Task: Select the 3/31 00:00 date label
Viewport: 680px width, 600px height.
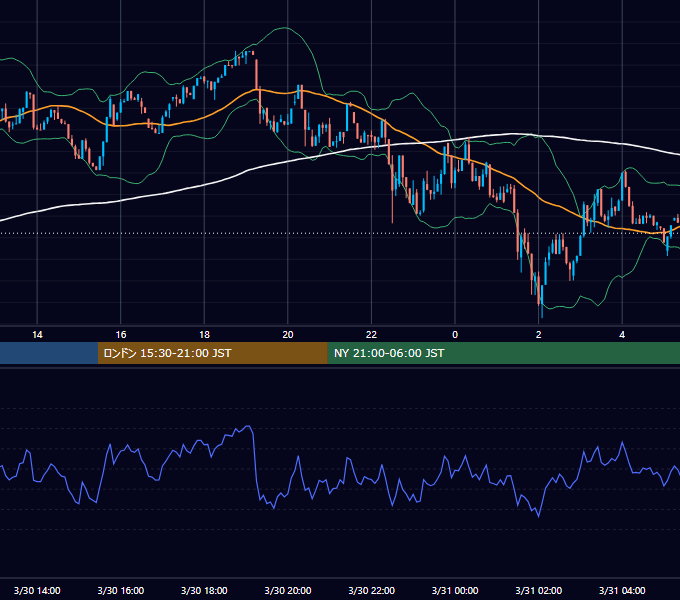Action: point(455,590)
